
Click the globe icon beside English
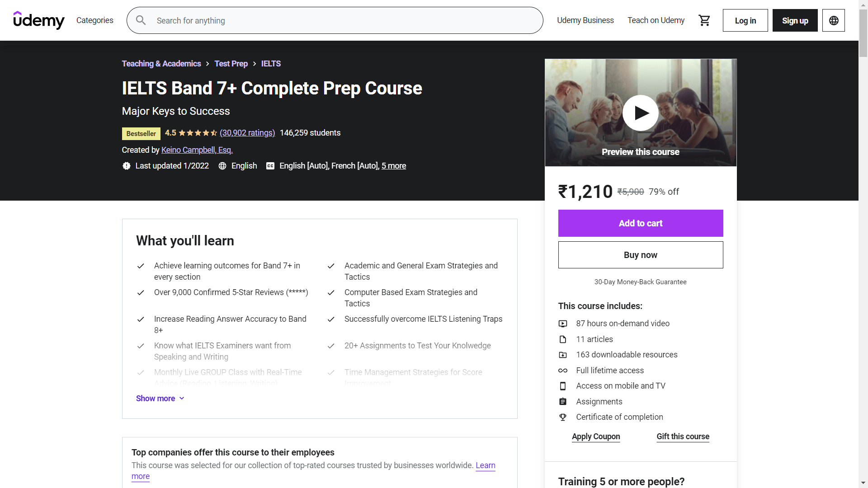(222, 166)
